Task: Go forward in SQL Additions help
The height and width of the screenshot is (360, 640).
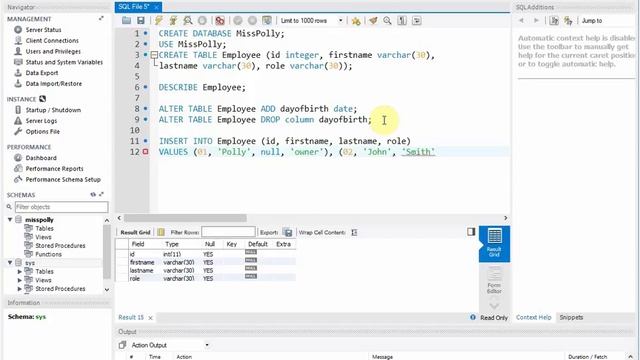Action: 536,21
